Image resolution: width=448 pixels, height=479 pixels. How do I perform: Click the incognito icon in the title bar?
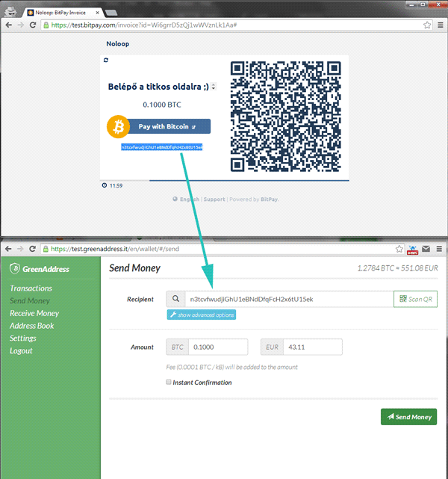[x=11, y=12]
